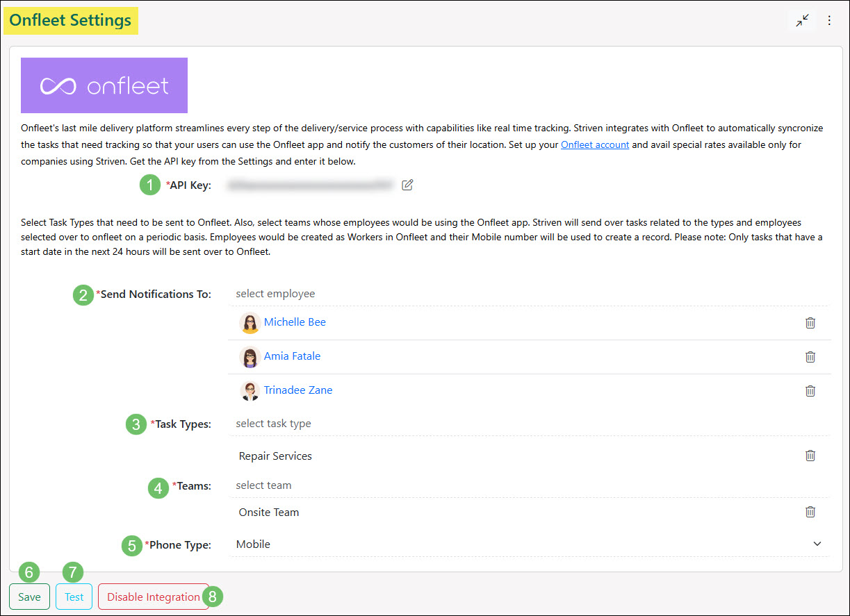Open the Phone Type dropdown

[x=529, y=544]
